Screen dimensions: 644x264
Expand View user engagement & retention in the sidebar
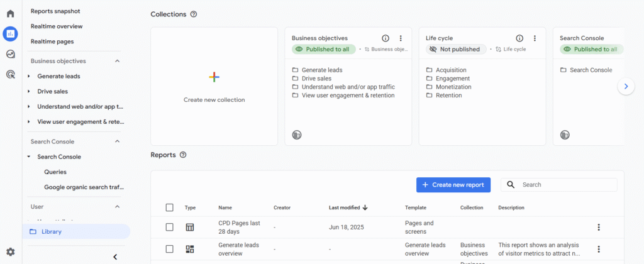coord(29,122)
